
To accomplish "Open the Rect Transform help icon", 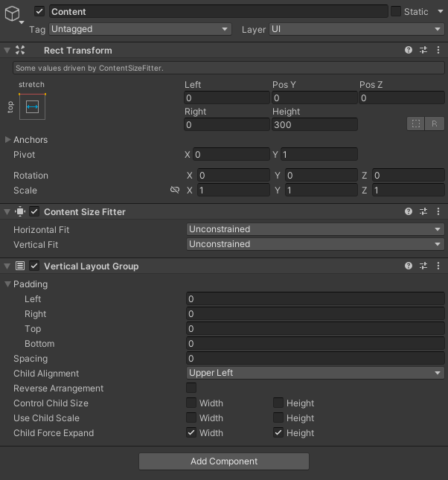I will 409,50.
